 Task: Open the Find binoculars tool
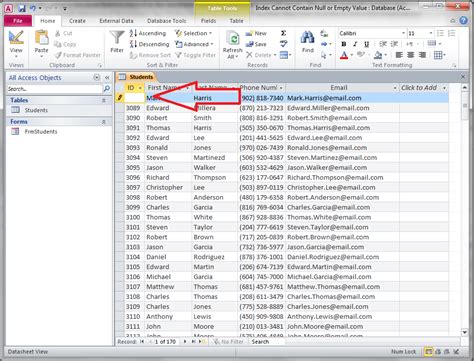pos(307,37)
